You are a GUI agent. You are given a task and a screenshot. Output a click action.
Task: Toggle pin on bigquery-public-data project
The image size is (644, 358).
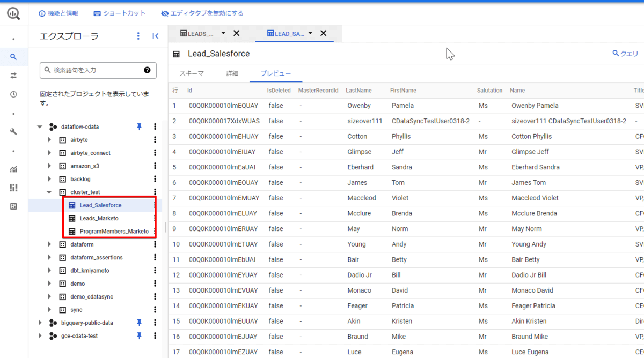pos(139,323)
